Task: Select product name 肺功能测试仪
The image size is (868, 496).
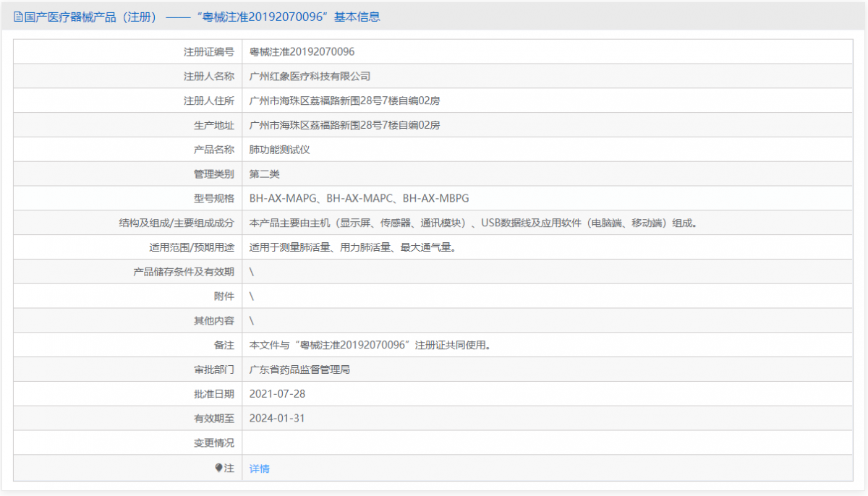Action: (x=279, y=150)
